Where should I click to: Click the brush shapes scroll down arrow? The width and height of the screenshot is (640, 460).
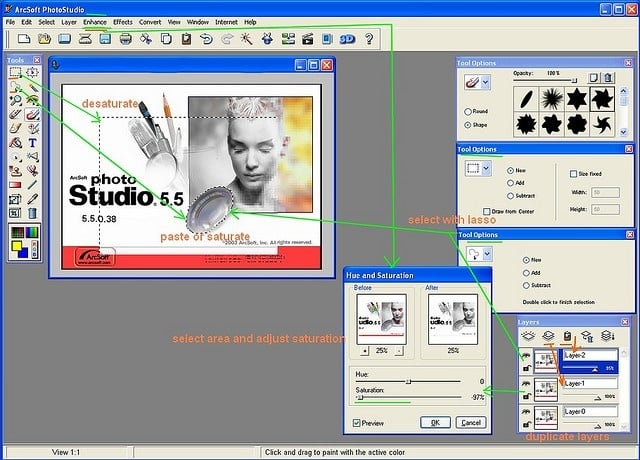[623, 132]
